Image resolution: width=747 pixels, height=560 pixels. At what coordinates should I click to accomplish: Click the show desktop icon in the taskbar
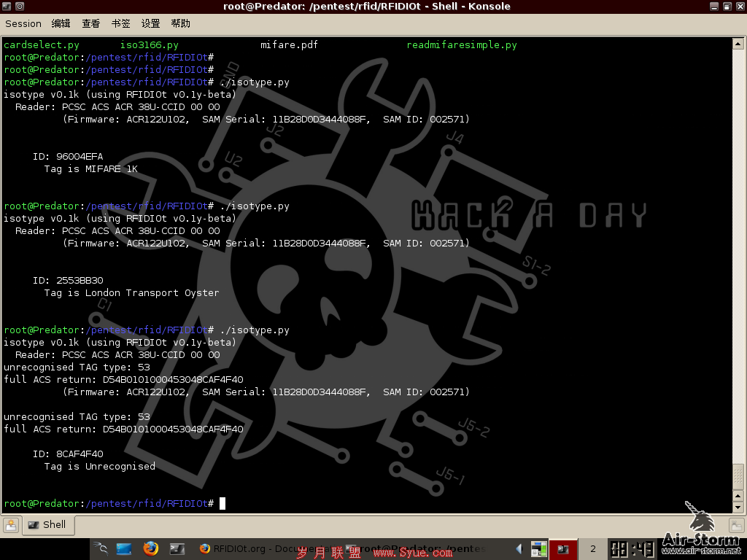tap(124, 549)
